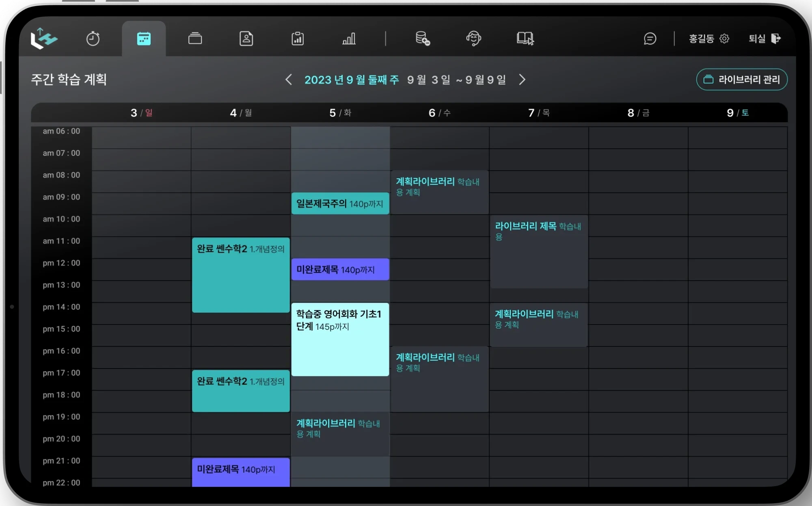
Task: Open the 일본제국주의 140p까지 schedule block
Action: pyautogui.click(x=340, y=203)
